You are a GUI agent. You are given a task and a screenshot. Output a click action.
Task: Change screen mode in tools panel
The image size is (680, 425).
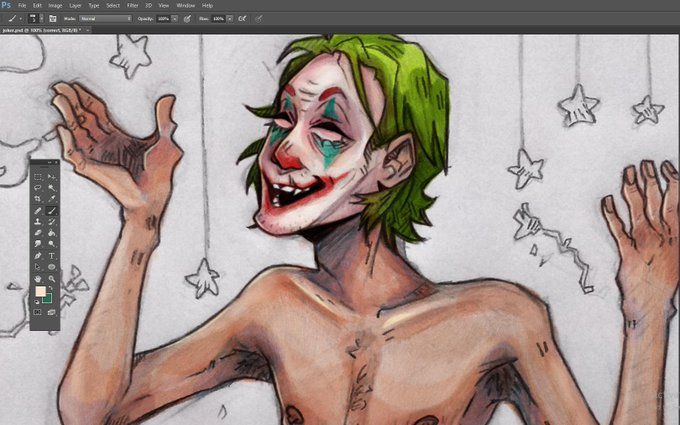(52, 312)
